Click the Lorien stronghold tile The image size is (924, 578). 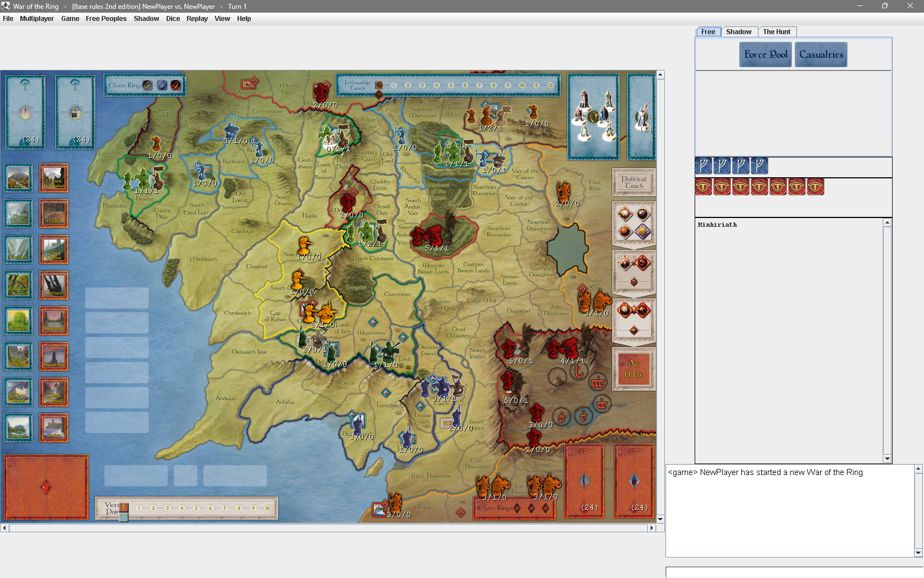click(x=18, y=320)
